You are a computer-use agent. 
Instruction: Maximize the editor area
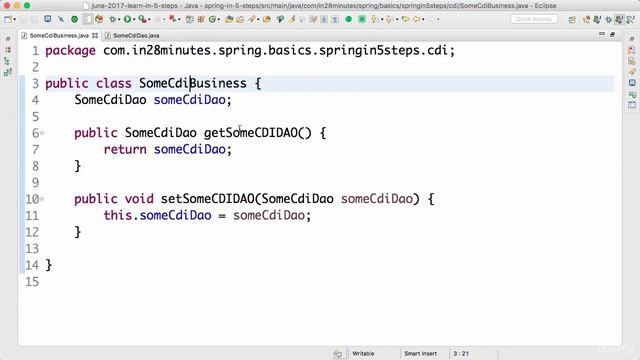click(x=612, y=35)
